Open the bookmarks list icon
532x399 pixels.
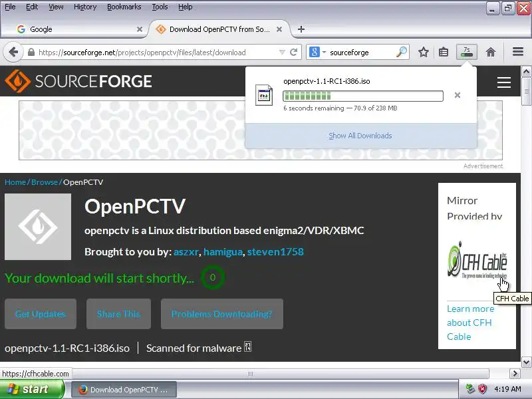click(444, 53)
